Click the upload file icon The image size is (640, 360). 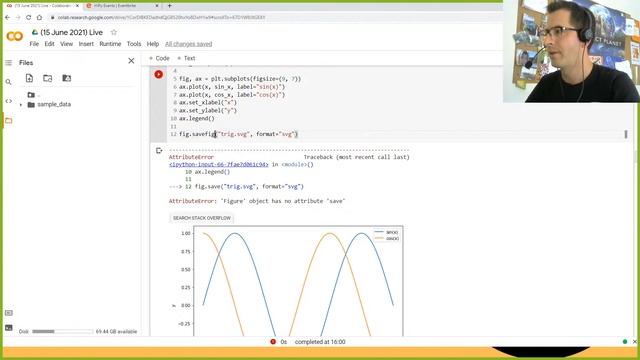click(29, 78)
